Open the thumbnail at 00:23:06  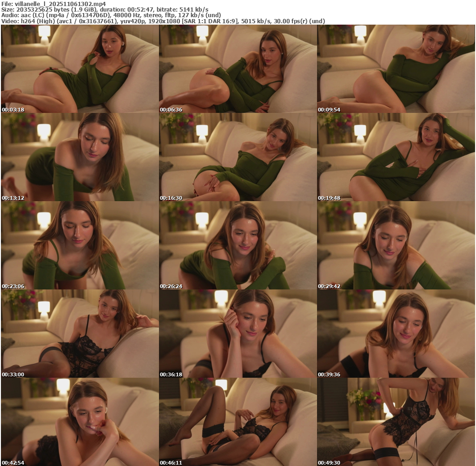coord(80,245)
